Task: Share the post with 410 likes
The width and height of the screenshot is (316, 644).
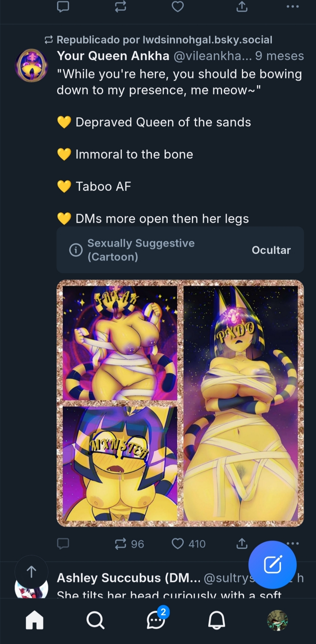Action: pos(242,544)
